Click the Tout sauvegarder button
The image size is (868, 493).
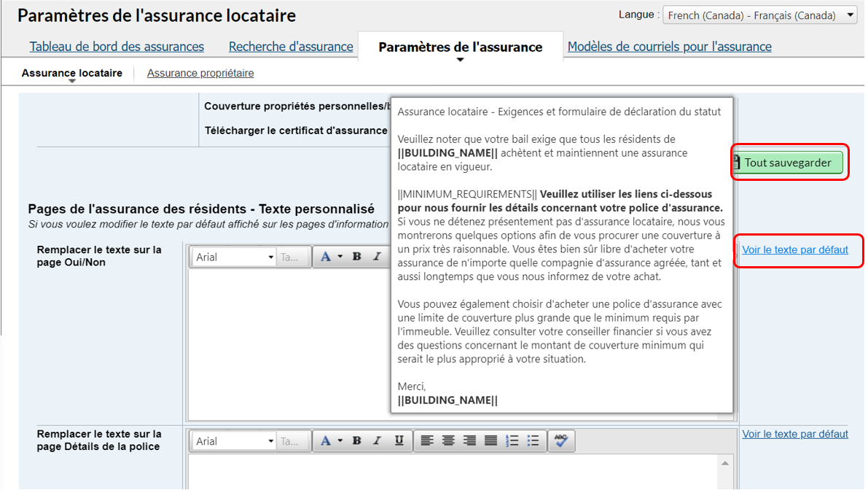788,163
